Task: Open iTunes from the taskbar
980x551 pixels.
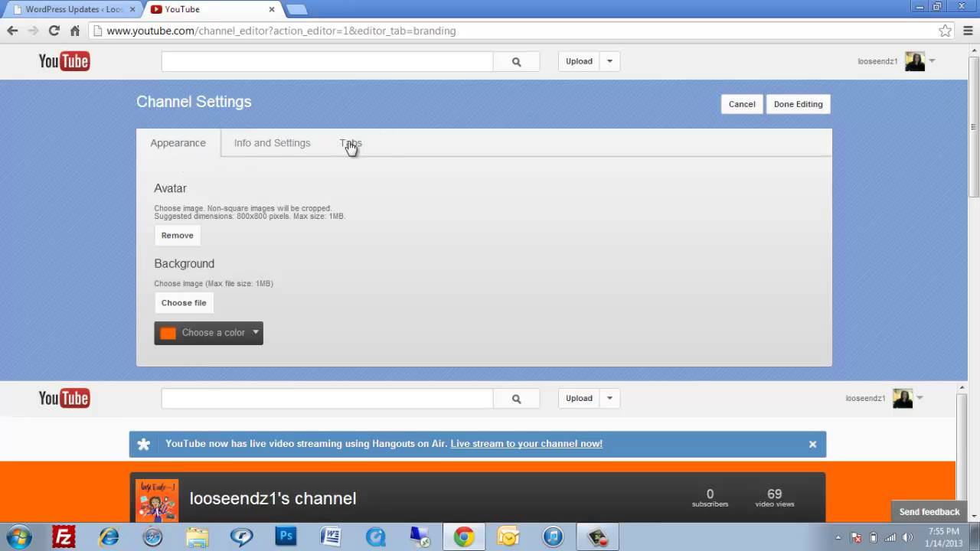Action: 553,536
